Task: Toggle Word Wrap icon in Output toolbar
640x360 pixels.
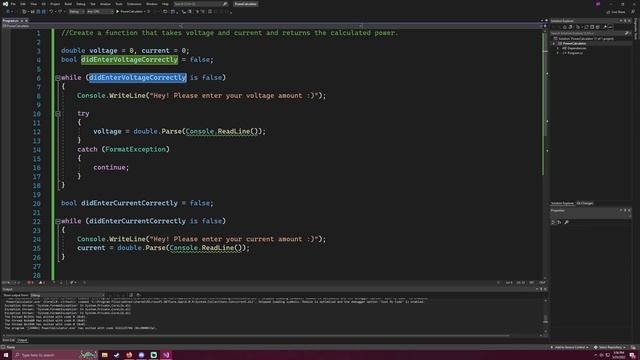Action: (138, 295)
